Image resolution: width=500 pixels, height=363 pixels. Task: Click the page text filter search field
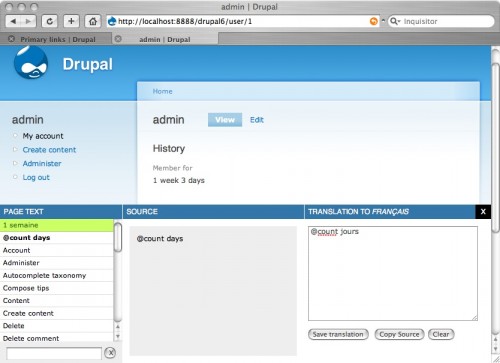54,353
